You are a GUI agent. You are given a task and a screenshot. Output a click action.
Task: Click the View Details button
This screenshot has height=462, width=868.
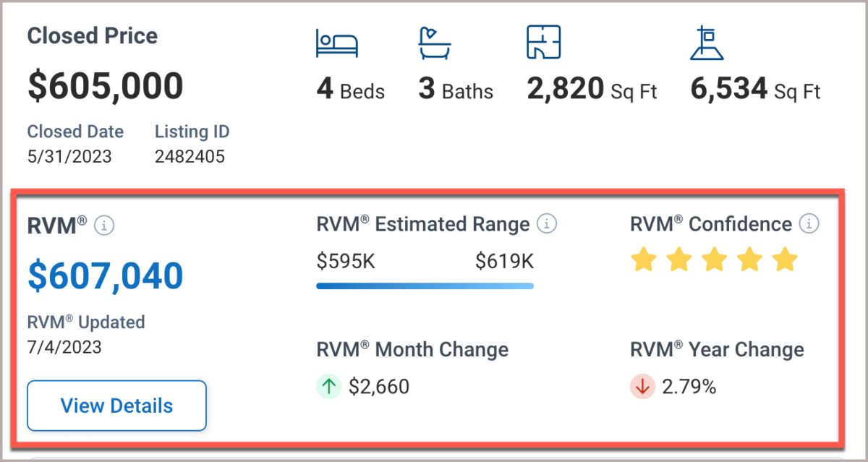pos(116,406)
